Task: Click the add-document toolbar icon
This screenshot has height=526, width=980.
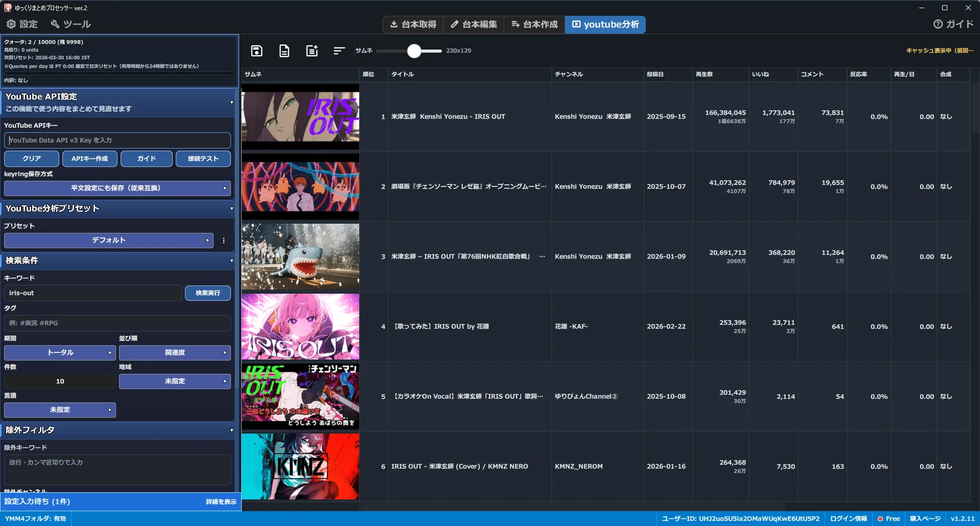Action: 312,51
